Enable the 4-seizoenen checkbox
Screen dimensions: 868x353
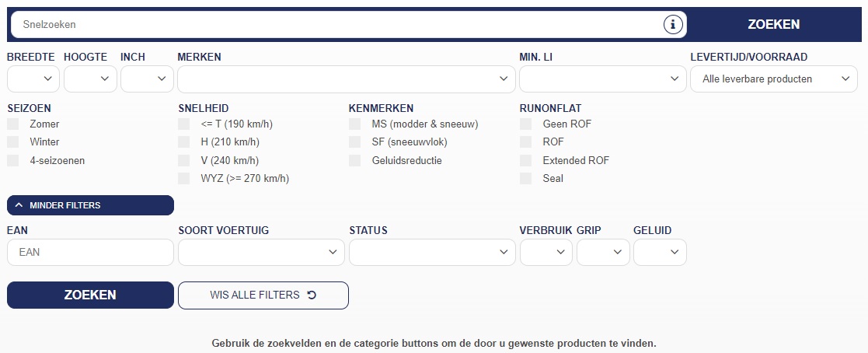[12, 161]
